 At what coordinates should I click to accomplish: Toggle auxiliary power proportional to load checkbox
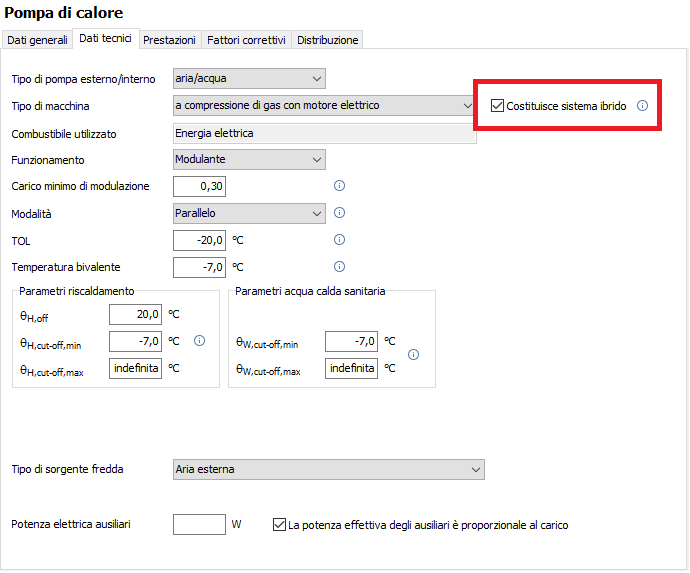click(x=279, y=525)
